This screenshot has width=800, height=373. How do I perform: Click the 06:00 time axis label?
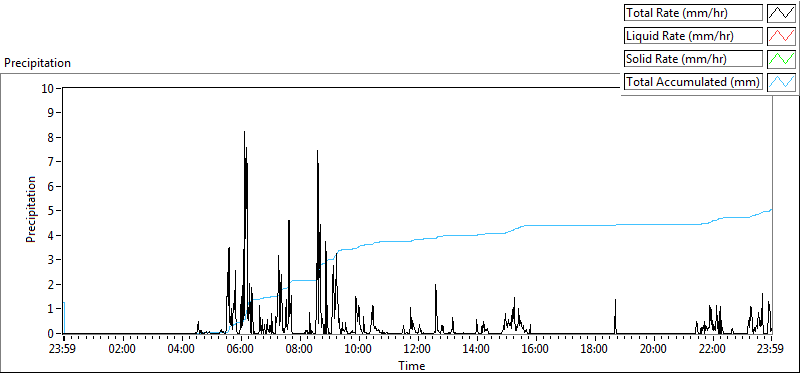pos(240,350)
